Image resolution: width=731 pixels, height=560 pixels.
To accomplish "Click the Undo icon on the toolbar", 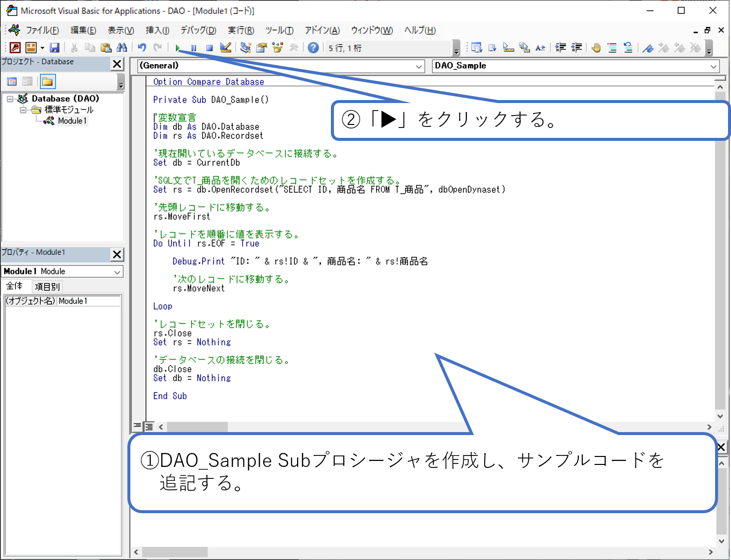I will (142, 47).
